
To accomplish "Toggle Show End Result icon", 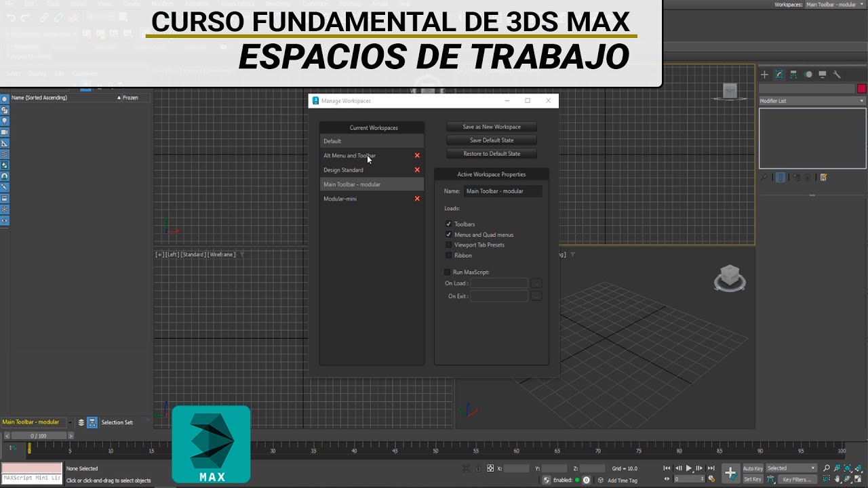I will [x=780, y=178].
